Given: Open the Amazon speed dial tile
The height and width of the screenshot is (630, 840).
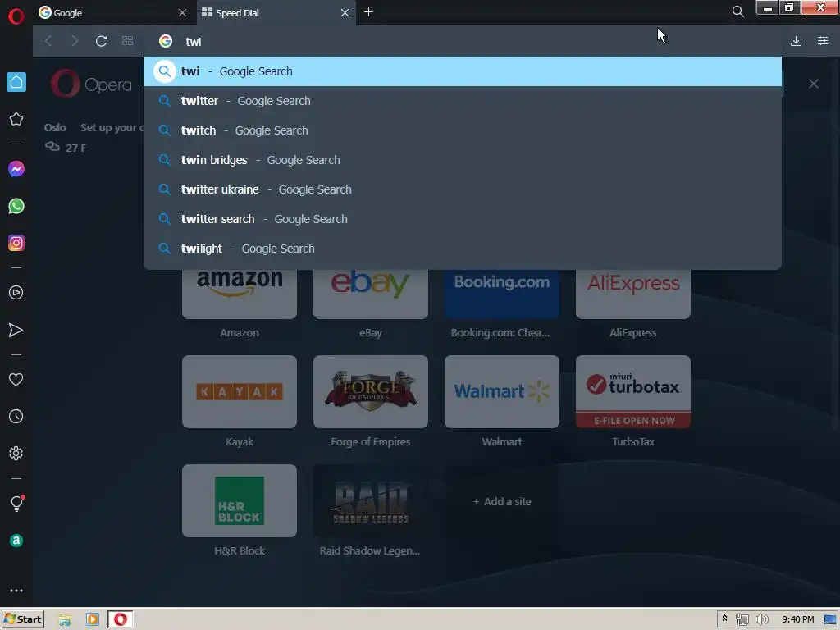Looking at the screenshot, I should coord(240,294).
